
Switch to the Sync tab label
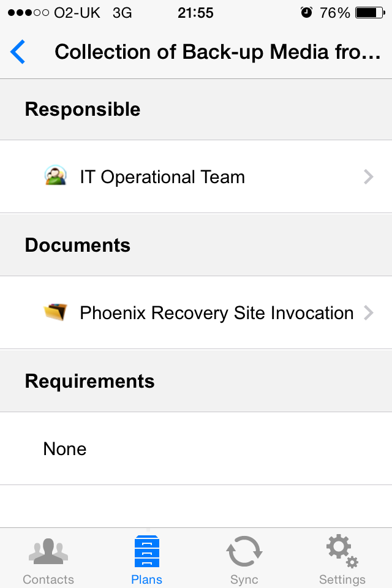click(x=244, y=579)
